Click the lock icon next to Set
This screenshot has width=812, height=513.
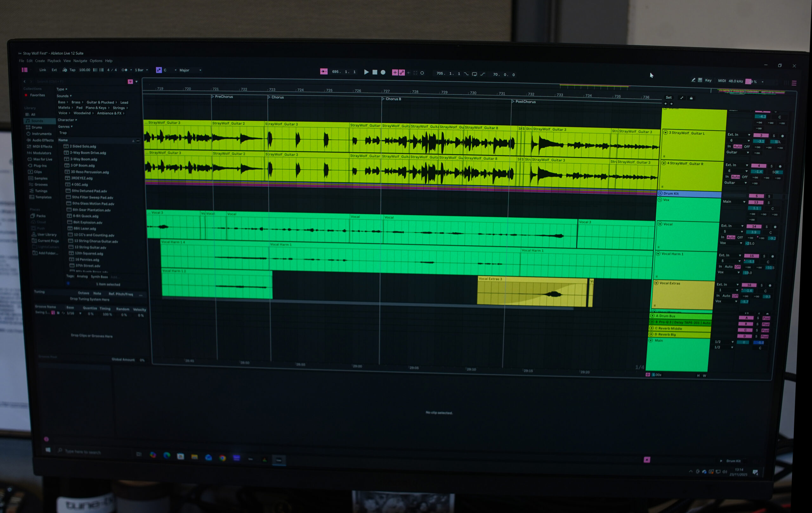691,98
